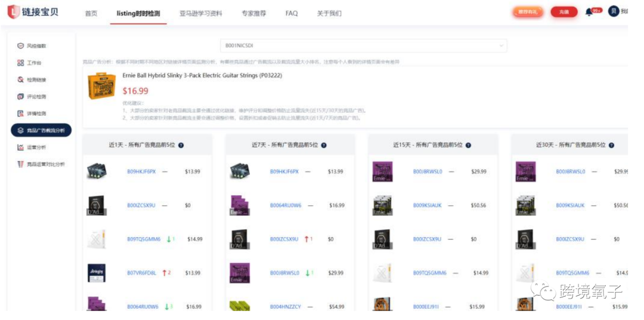The width and height of the screenshot is (644, 320).
Task: Click $54.99 price in 近7天 column
Action: [x=337, y=306]
